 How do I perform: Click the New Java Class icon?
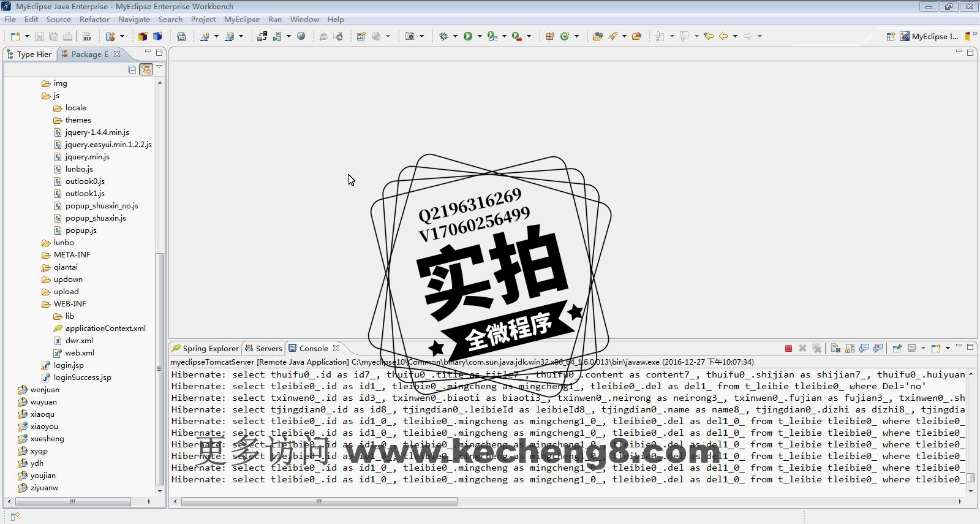pos(565,36)
